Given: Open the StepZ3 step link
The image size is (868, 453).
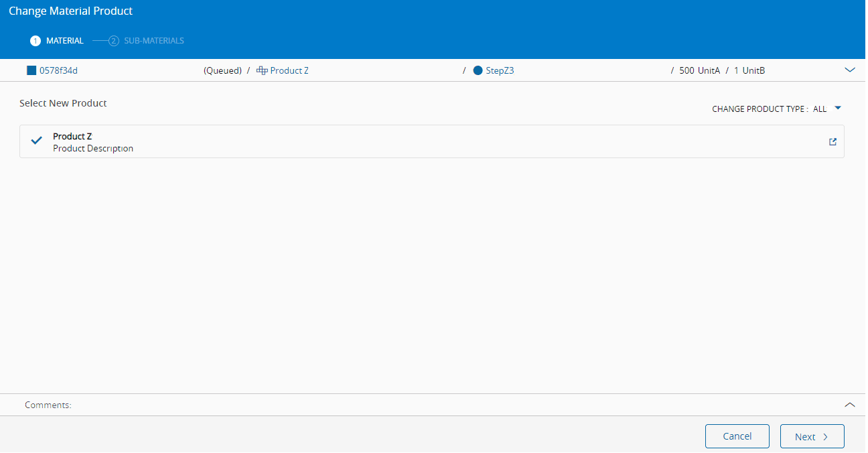Looking at the screenshot, I should point(500,70).
